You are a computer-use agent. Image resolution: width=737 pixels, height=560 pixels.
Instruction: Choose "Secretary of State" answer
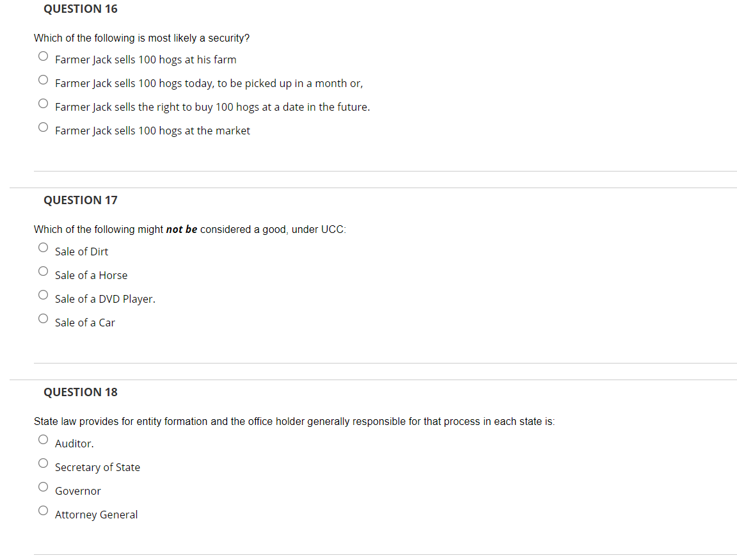(x=43, y=462)
